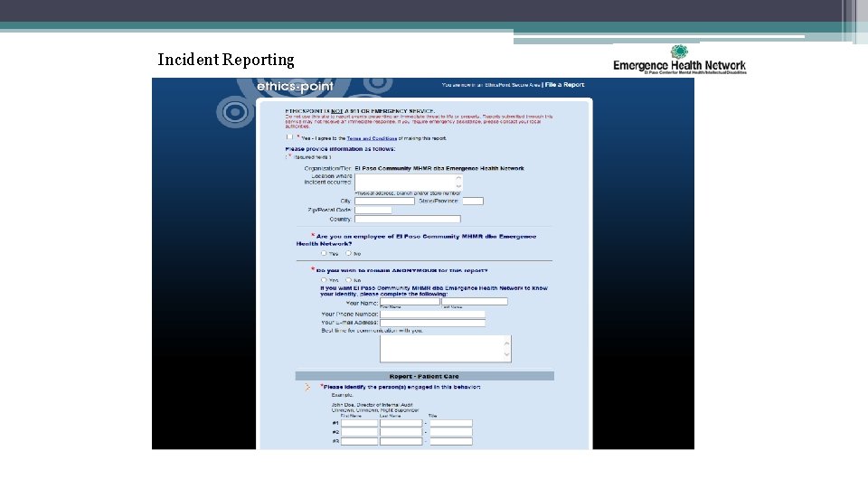Screen dimensions: 868x488
Task: Click the Location where incident occurred box
Action: click(x=409, y=182)
